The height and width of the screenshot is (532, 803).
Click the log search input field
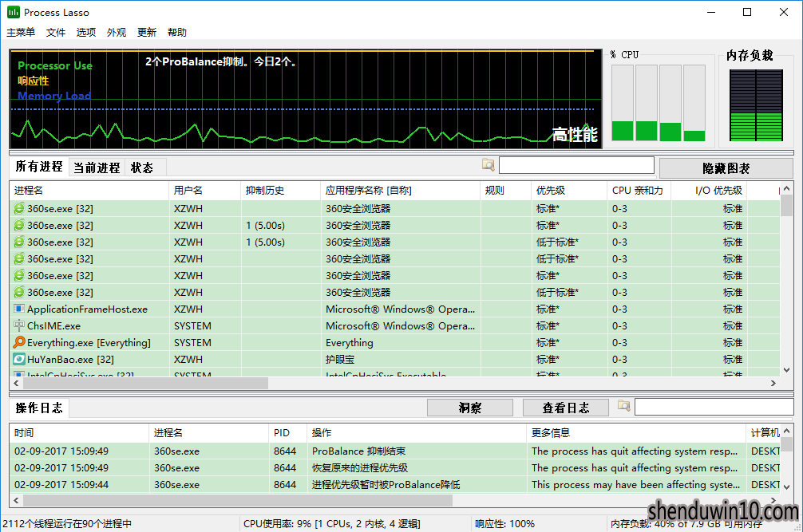(714, 407)
